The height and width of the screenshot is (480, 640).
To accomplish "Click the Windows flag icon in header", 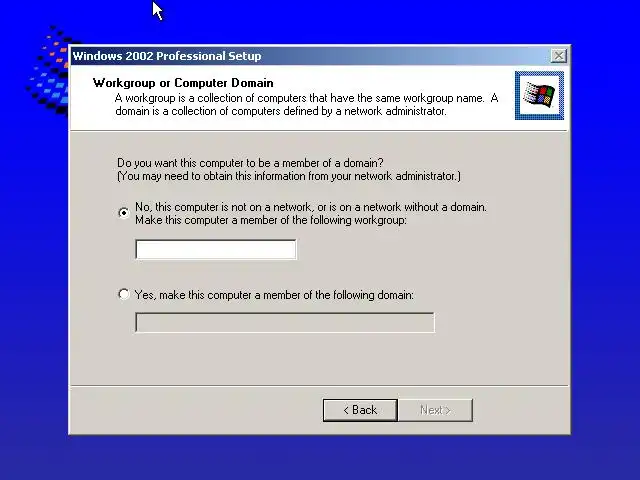I will [539, 96].
